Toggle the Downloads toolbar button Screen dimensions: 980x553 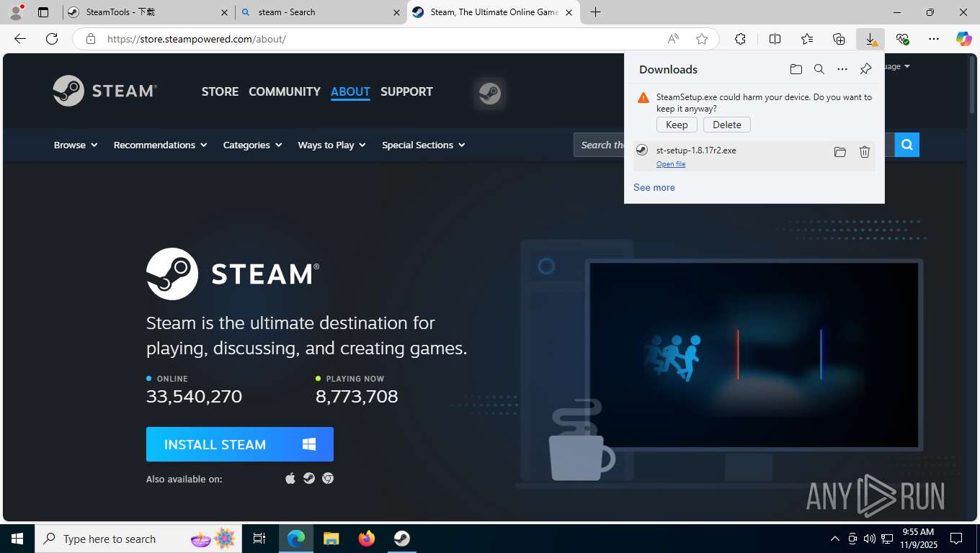point(870,39)
